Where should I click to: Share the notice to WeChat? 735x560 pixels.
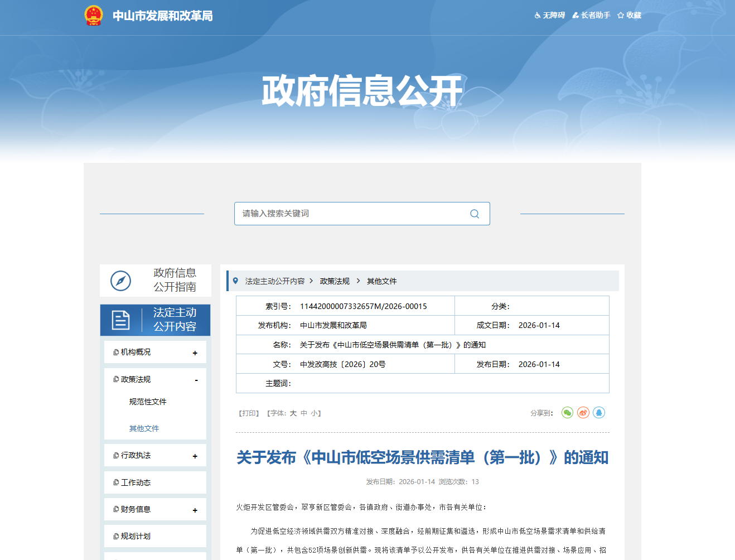click(567, 413)
